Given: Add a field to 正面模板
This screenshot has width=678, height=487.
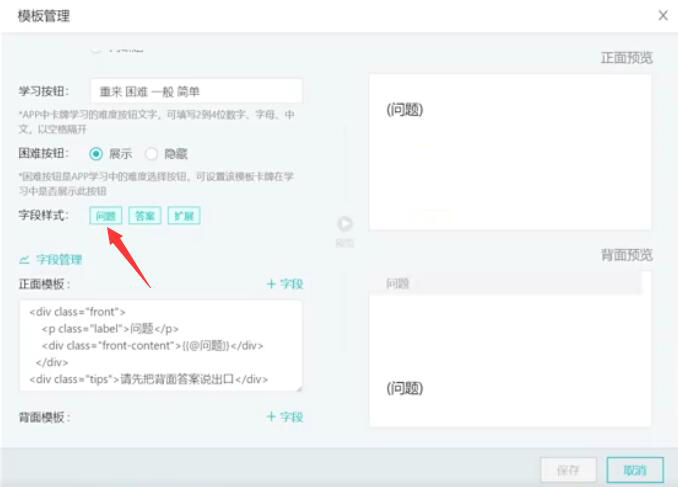Looking at the screenshot, I should pos(285,284).
